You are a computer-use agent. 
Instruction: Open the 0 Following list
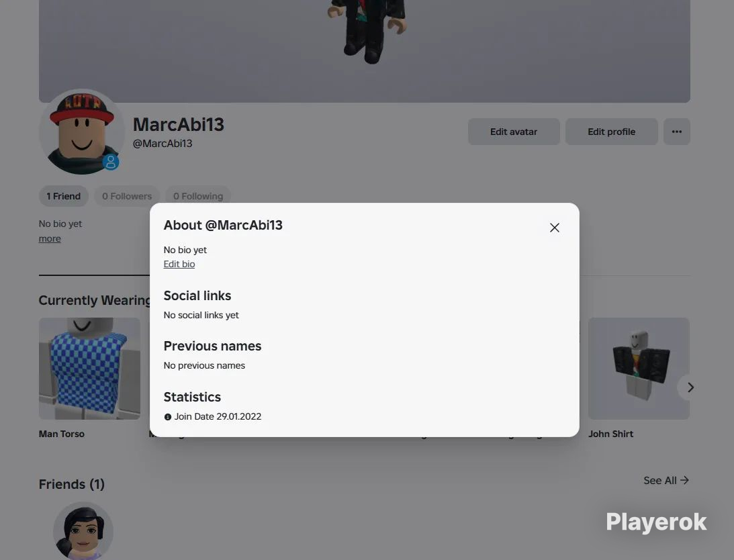[x=198, y=196]
